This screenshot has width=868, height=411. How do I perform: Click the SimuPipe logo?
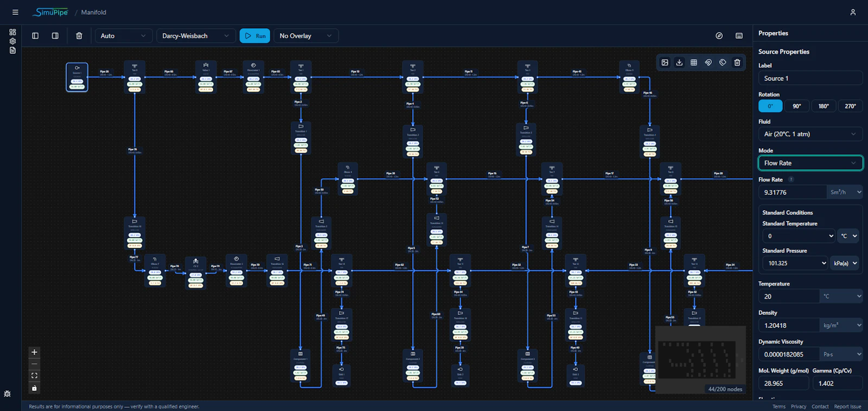(x=50, y=12)
